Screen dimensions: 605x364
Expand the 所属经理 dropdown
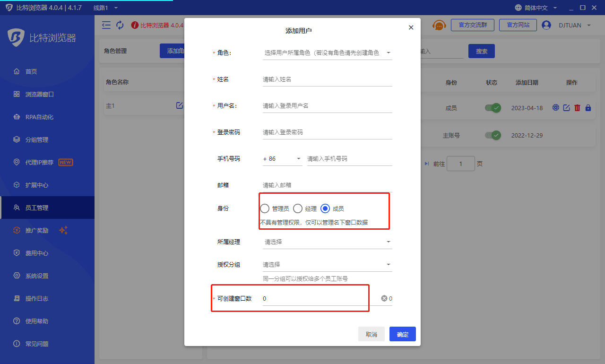point(326,242)
